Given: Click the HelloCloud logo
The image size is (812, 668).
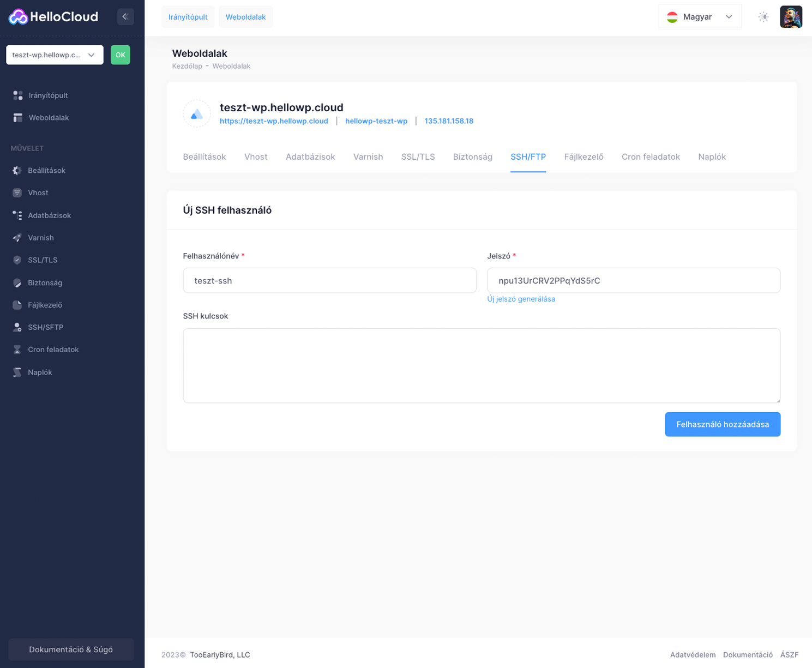Looking at the screenshot, I should coord(53,17).
